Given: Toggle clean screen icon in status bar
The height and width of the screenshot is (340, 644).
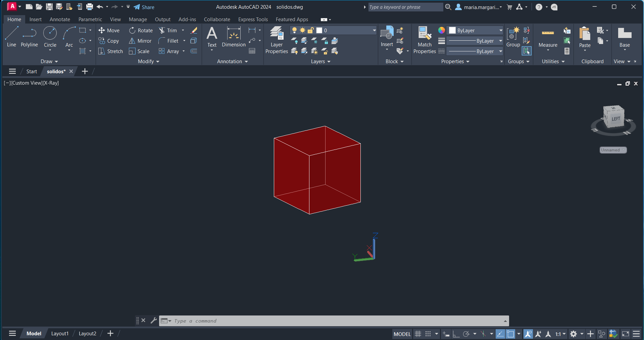Looking at the screenshot, I should pyautogui.click(x=626, y=334).
